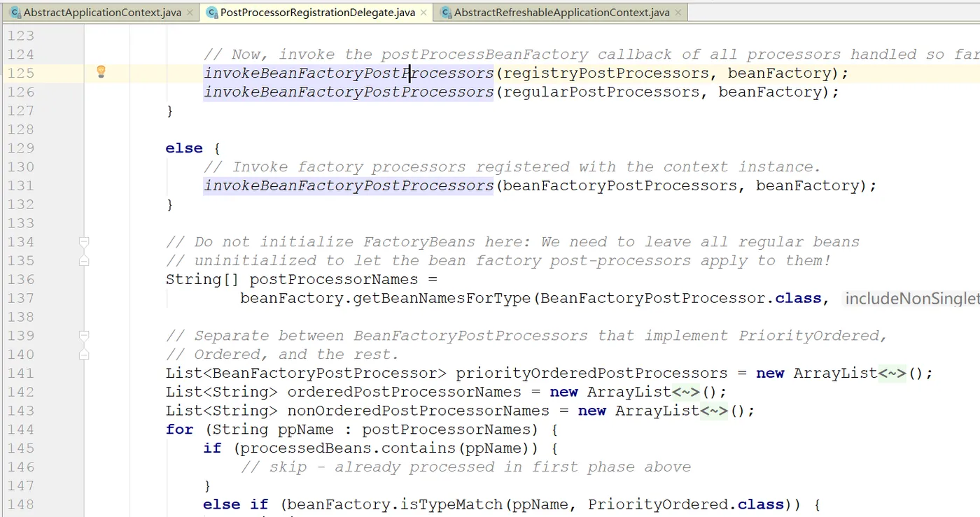
Task: Click List<BeanFactoryPostProcessor> type on line 141
Action: pos(306,373)
